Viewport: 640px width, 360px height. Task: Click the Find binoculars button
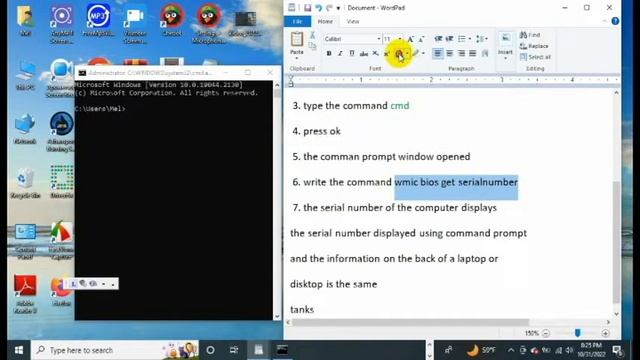[530, 35]
